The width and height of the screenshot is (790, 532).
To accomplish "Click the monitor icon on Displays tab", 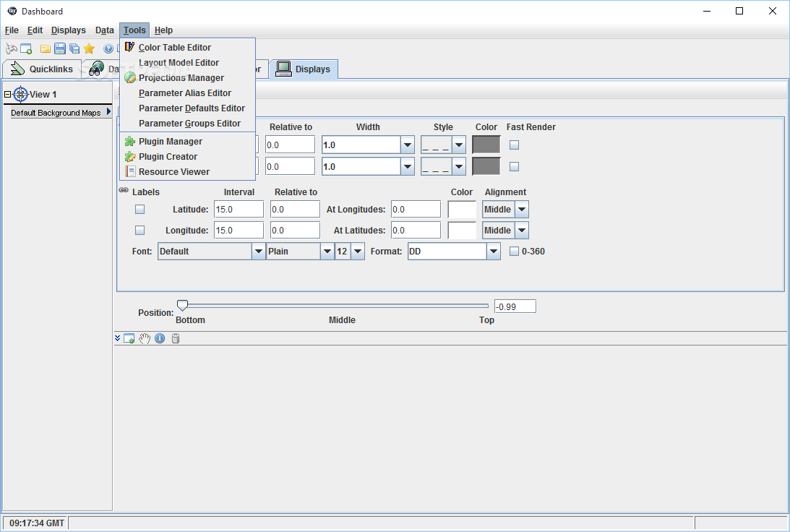I will pyautogui.click(x=283, y=69).
